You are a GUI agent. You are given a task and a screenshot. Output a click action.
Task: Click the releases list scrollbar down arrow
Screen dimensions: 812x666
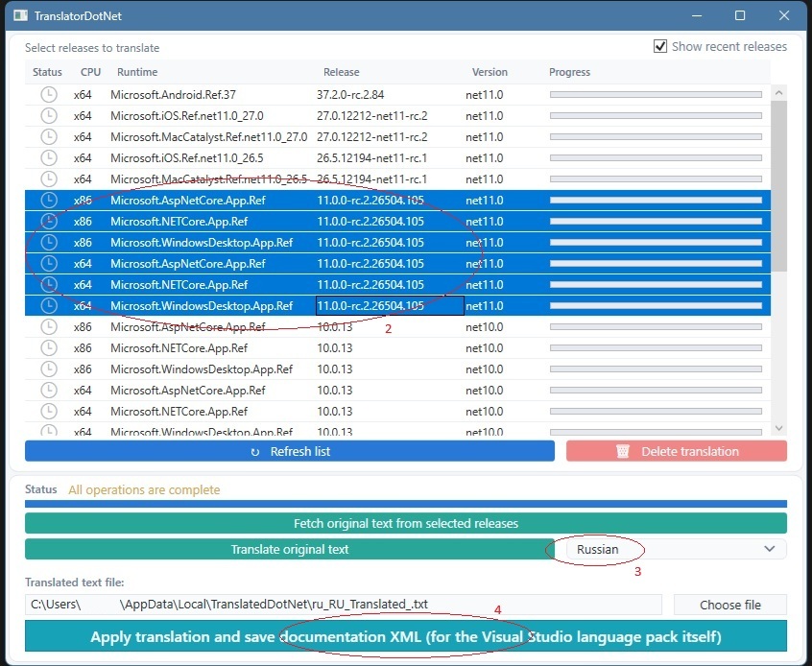778,428
